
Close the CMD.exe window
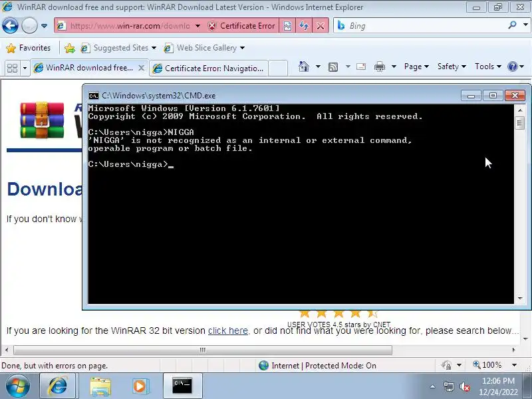[x=515, y=96]
